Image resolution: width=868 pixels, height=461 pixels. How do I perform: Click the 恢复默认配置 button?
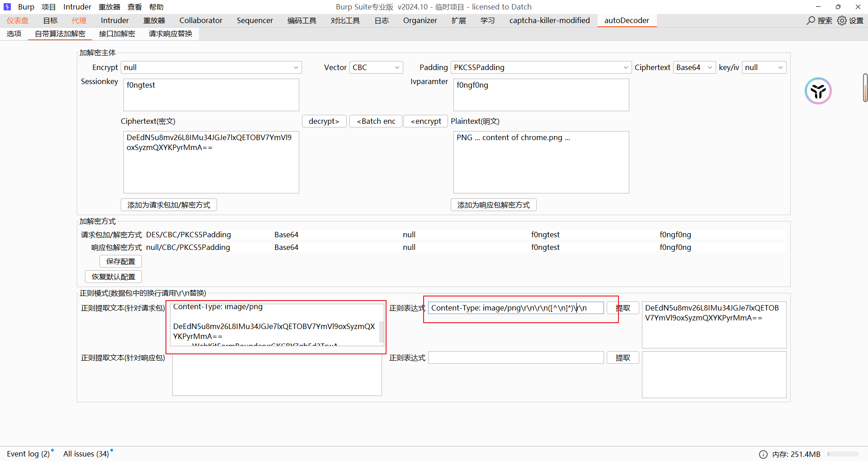(113, 277)
